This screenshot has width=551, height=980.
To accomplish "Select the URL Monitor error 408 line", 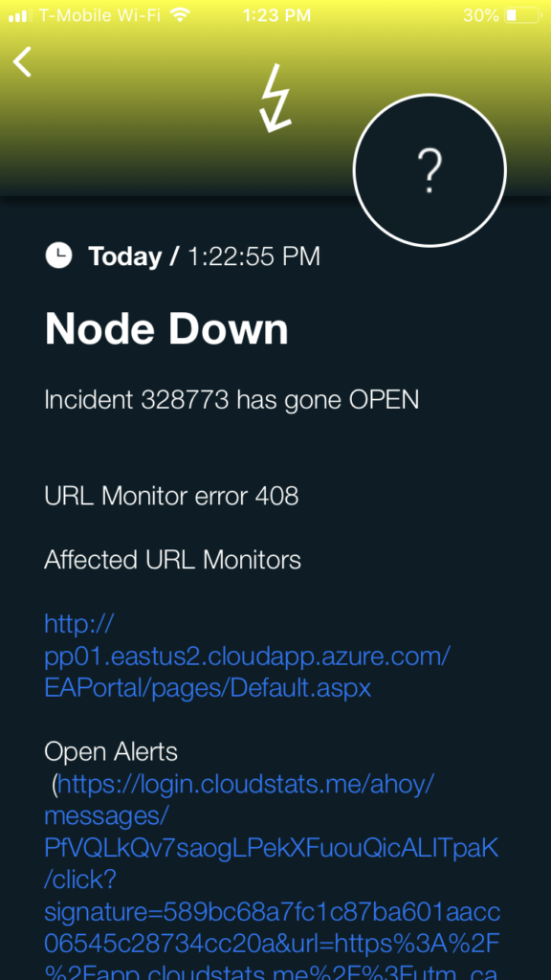I will point(172,497).
